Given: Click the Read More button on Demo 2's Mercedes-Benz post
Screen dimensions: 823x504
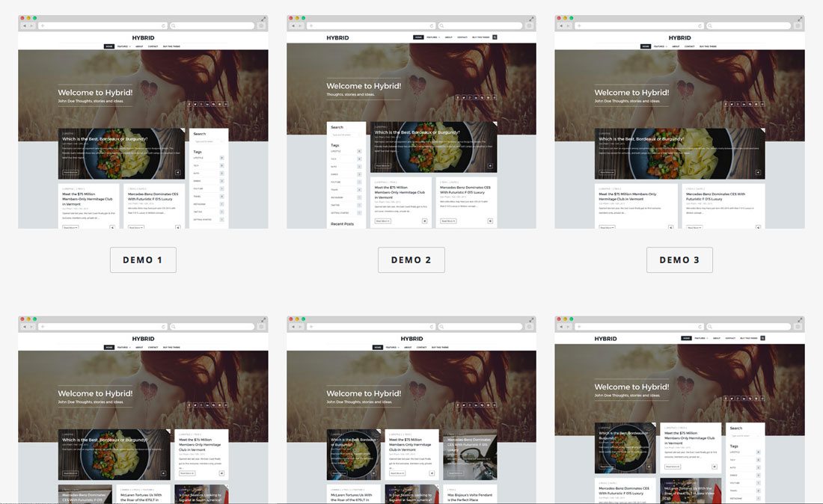Looking at the screenshot, I should coord(447,221).
